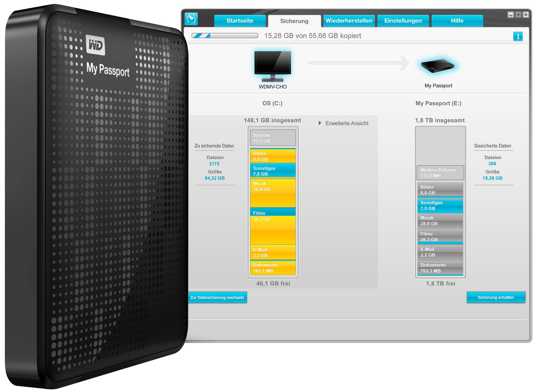This screenshot has height=392, width=534.
Task: Open the Startseite tab
Action: pos(240,21)
